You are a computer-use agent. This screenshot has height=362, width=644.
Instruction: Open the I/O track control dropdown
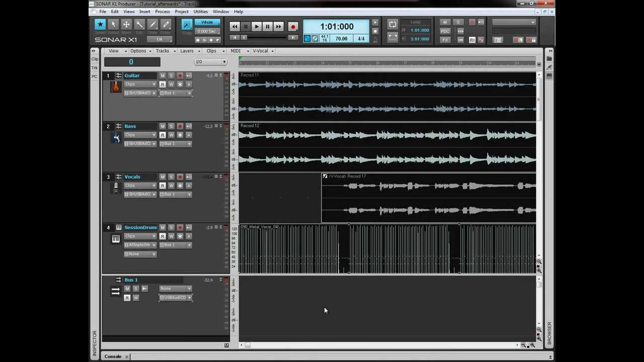coord(210,62)
